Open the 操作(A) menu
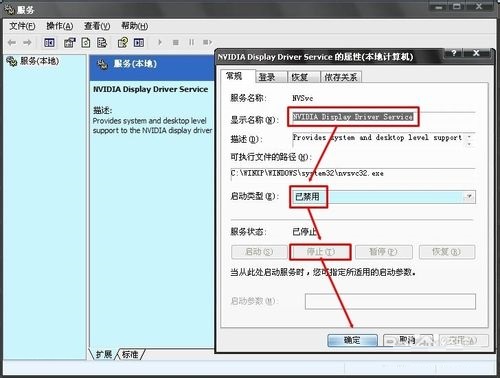This screenshot has height=378, width=500. click(59, 26)
